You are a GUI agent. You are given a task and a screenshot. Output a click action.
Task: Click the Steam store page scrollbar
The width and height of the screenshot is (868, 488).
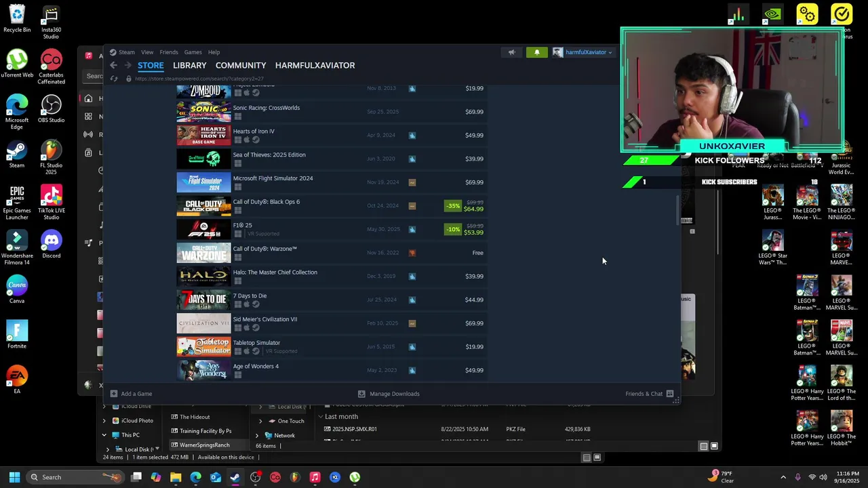[677, 210]
